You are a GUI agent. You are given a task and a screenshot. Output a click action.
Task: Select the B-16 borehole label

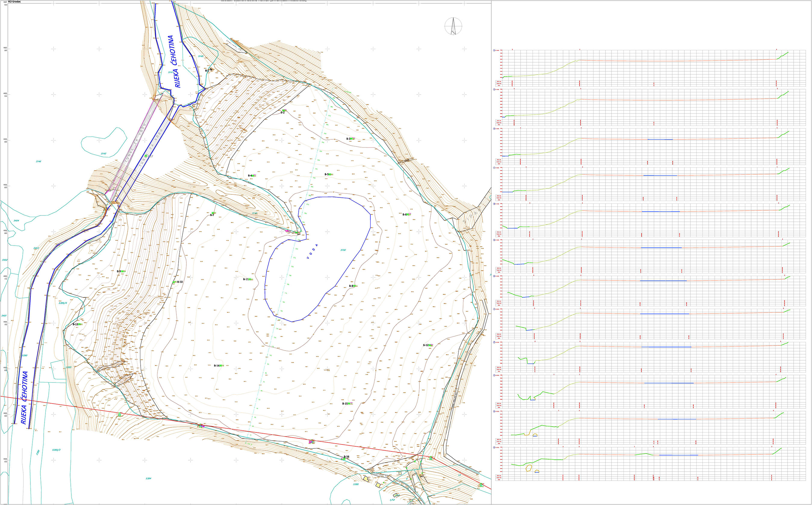[x=347, y=457]
